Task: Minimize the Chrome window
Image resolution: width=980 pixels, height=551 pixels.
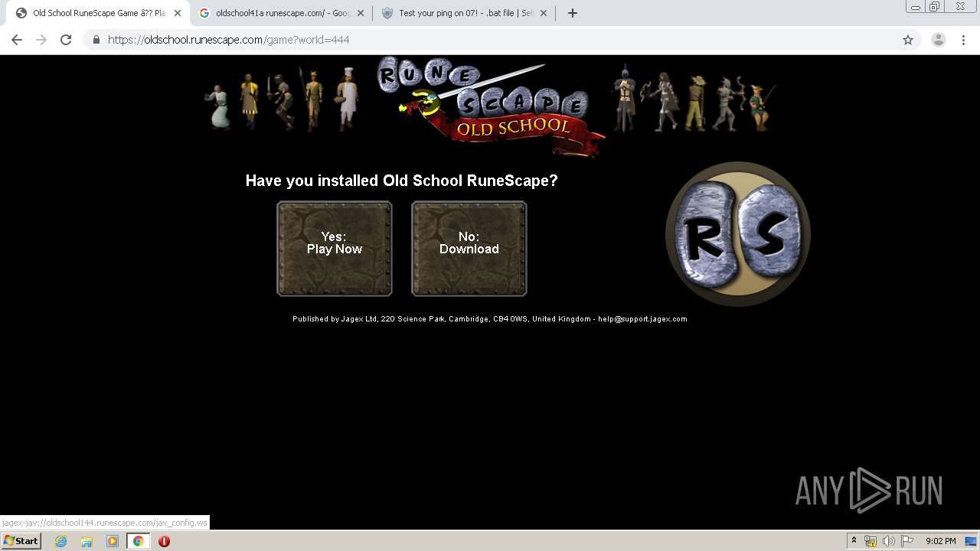Action: [x=916, y=6]
